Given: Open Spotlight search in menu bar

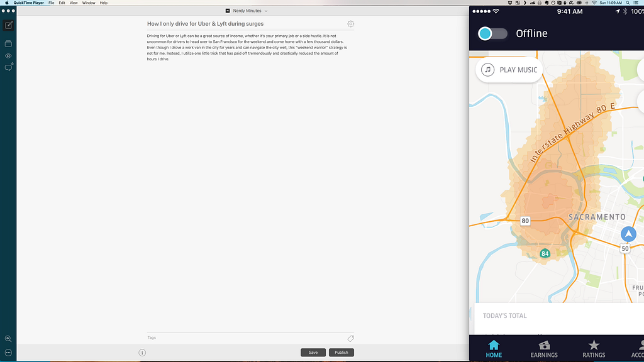Looking at the screenshot, I should (x=628, y=3).
